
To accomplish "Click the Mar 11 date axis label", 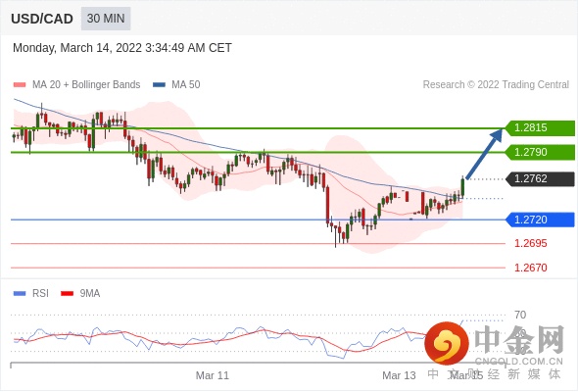I will pyautogui.click(x=213, y=375).
